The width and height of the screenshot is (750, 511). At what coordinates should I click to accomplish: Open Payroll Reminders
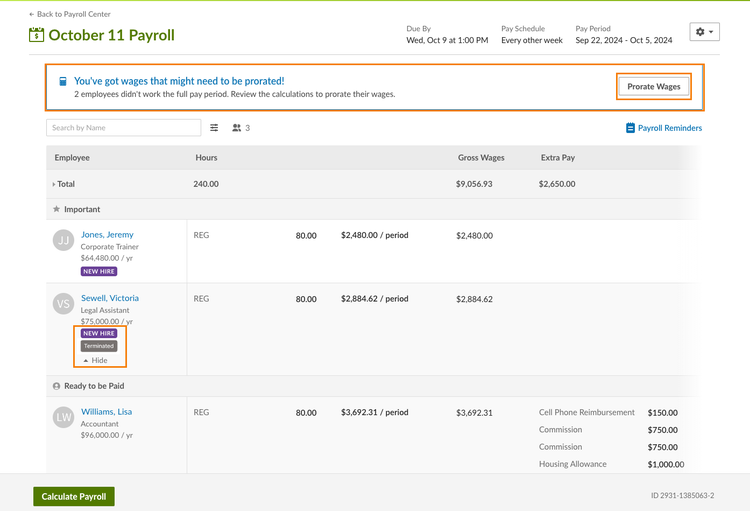click(x=670, y=128)
